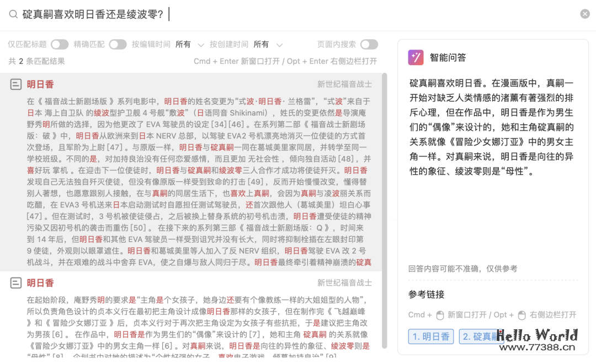Click the 智能问答 panel title
This screenshot has width=596, height=364.
click(448, 58)
